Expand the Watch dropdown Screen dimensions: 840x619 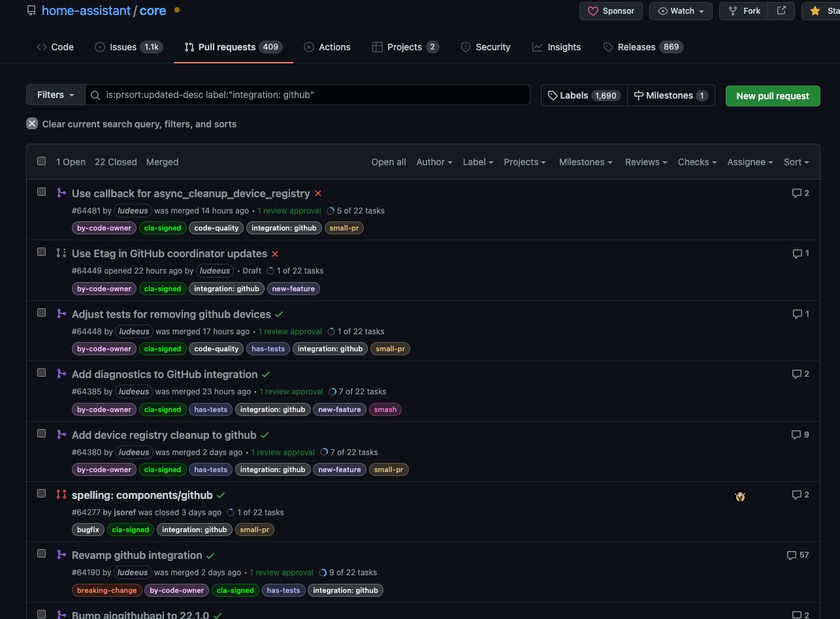pos(681,11)
